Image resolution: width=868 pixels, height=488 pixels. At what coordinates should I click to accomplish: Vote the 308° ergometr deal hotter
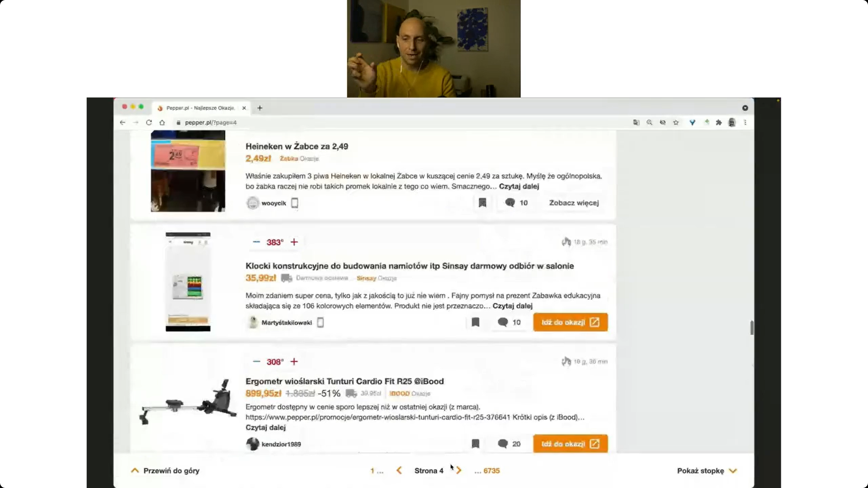click(294, 362)
